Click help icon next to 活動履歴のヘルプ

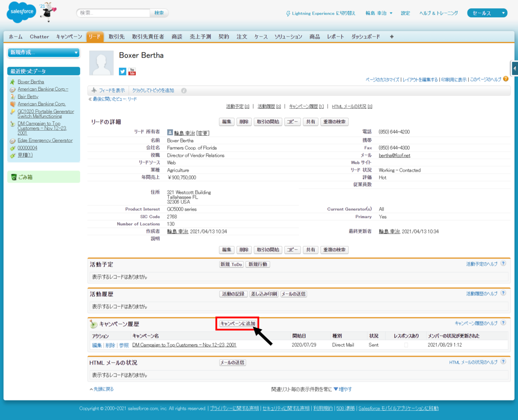tap(503, 293)
